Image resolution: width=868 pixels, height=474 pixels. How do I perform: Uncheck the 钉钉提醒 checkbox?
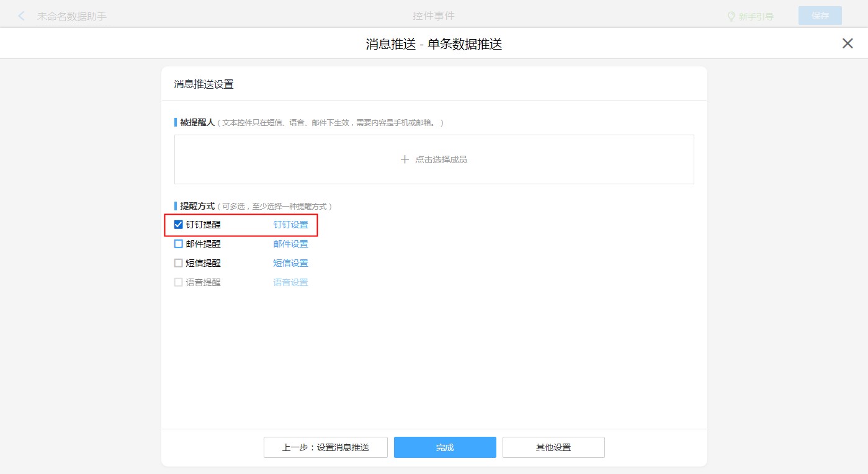(179, 225)
